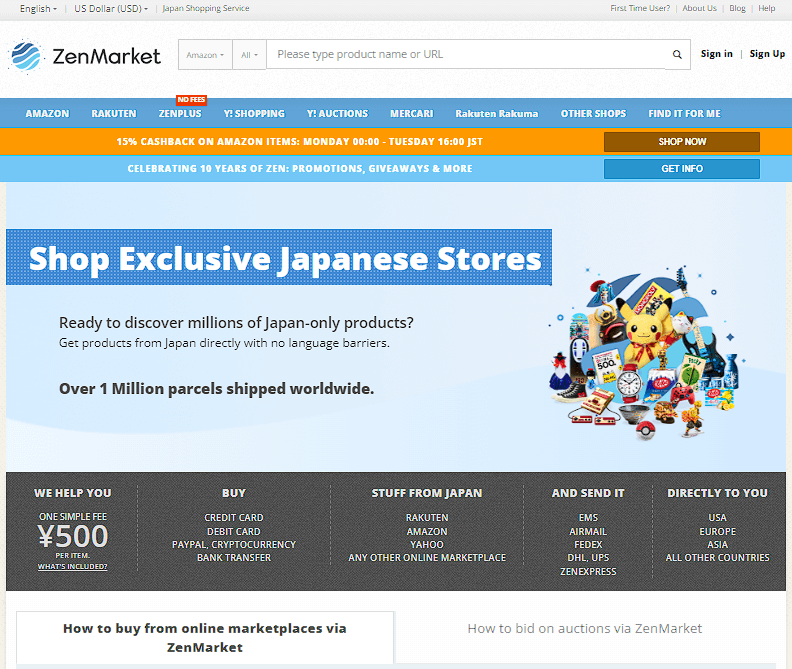
Task: Click BANK TRANSFER text
Action: click(x=234, y=558)
